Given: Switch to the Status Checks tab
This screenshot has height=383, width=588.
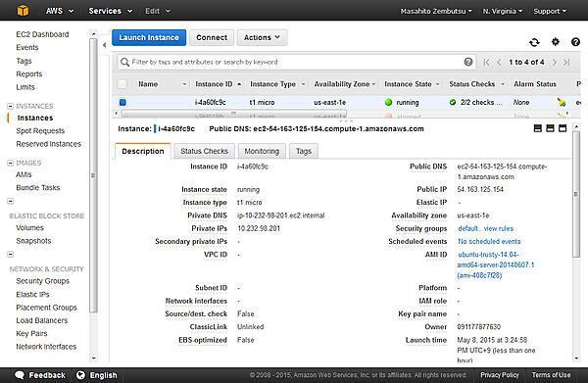Looking at the screenshot, I should tap(204, 151).
